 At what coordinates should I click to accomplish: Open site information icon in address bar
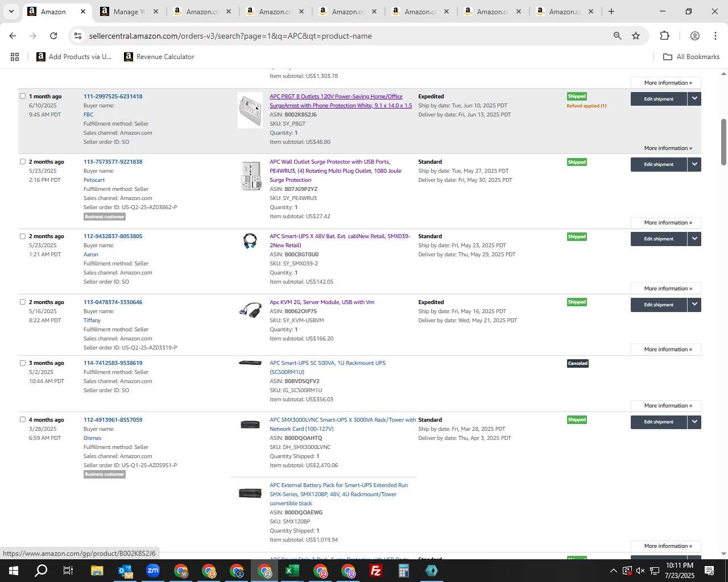(x=78, y=36)
